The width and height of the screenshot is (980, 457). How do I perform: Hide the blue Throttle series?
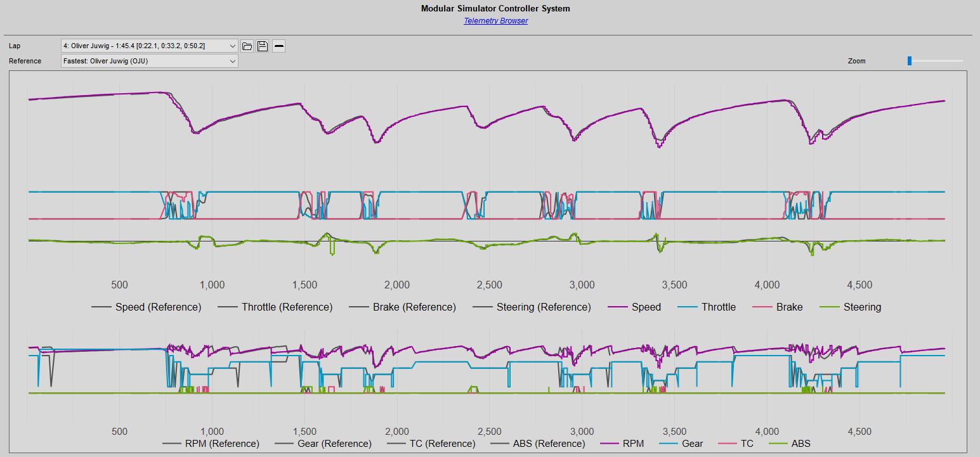pos(707,307)
